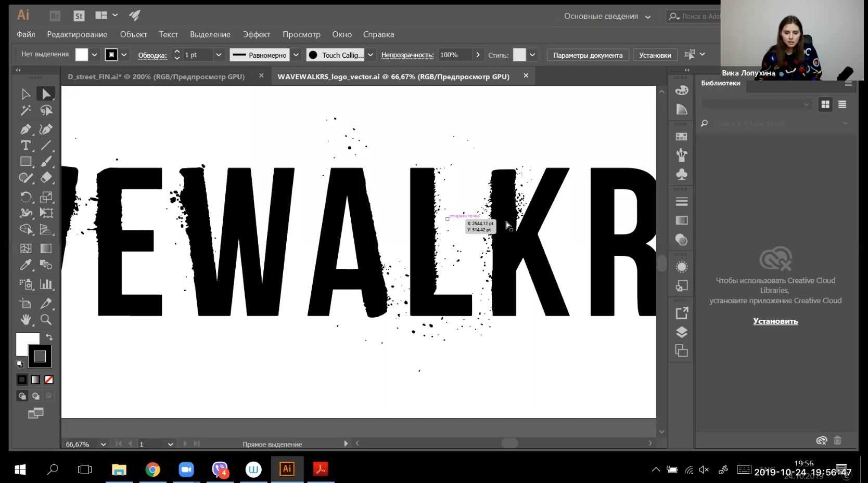Select the Column Graph tool
This screenshot has width=868, height=483.
46,284
